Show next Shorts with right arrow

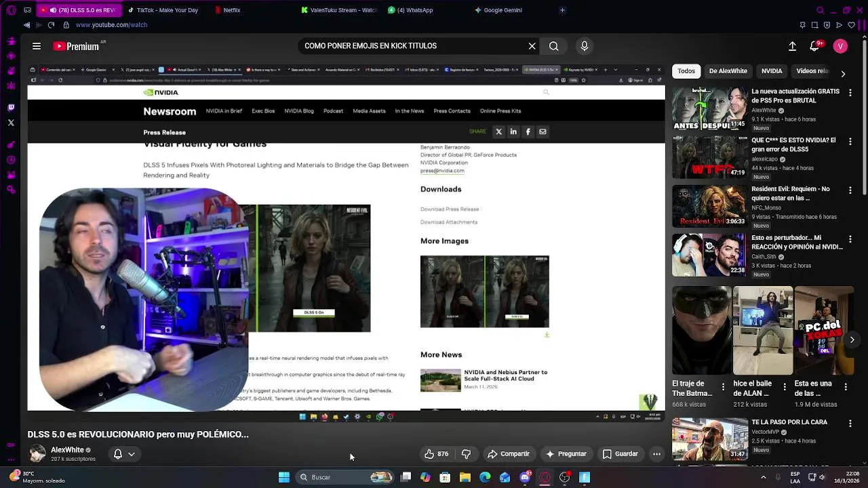[x=852, y=340]
